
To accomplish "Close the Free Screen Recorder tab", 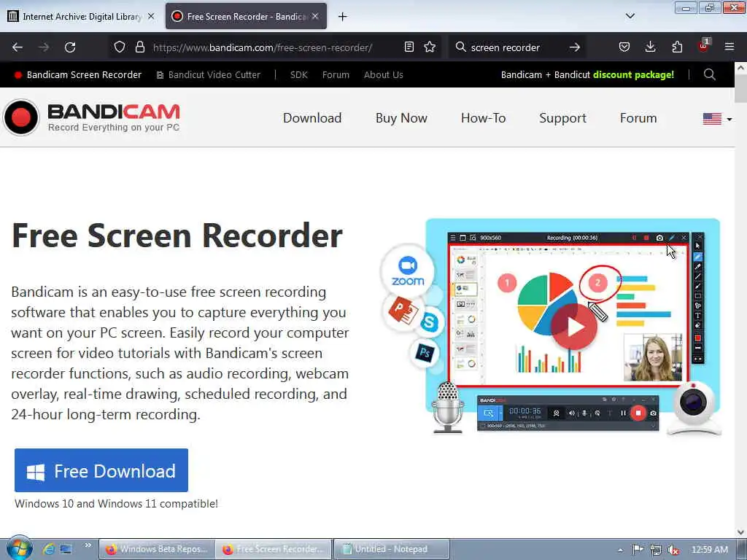I will coord(315,16).
